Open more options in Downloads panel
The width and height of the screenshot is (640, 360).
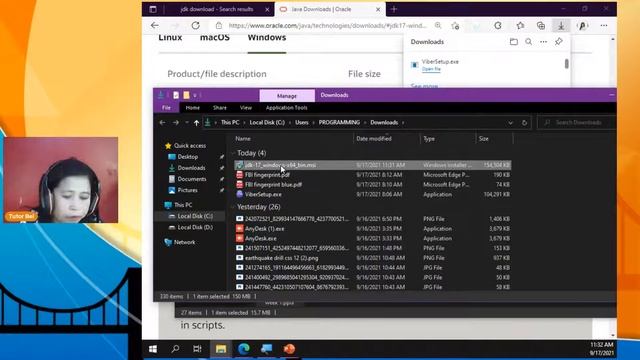point(543,42)
